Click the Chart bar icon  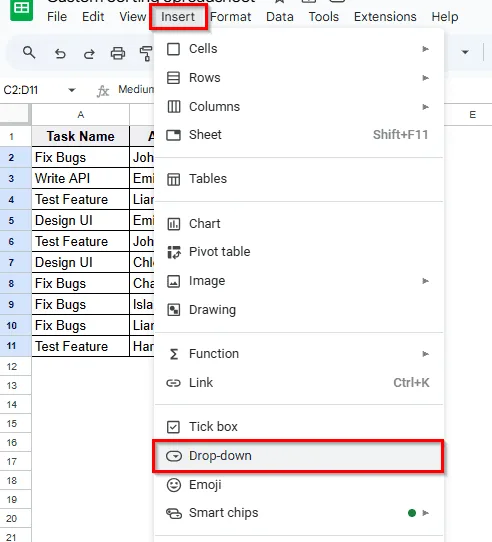point(174,224)
